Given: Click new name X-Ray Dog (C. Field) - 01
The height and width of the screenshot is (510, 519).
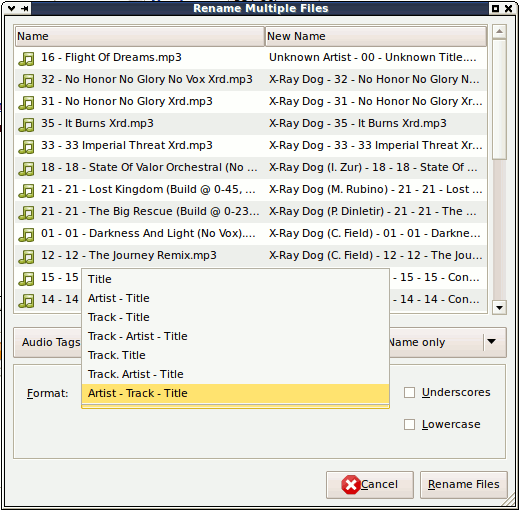Looking at the screenshot, I should point(375,233).
